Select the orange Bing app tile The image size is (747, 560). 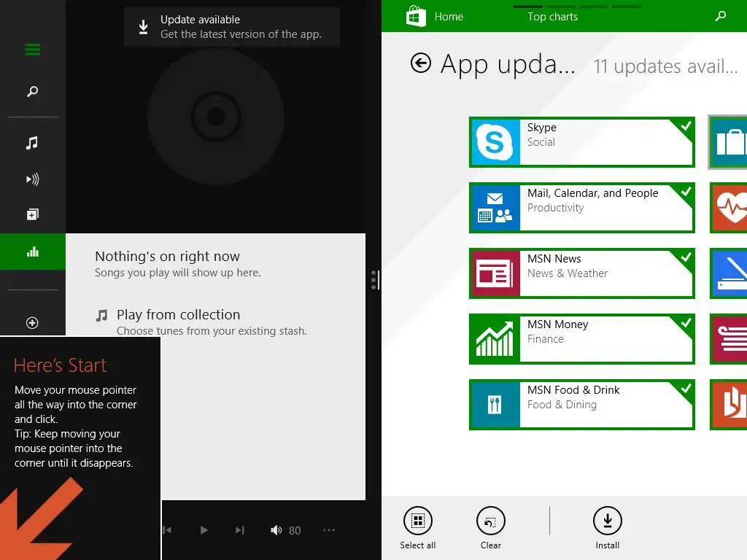[729, 405]
